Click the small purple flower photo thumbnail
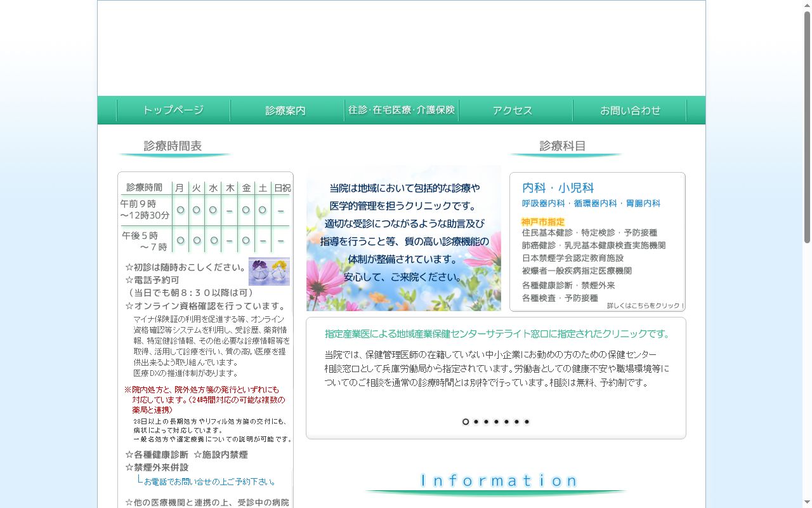Screen dimensions: 812x508 point(269,271)
